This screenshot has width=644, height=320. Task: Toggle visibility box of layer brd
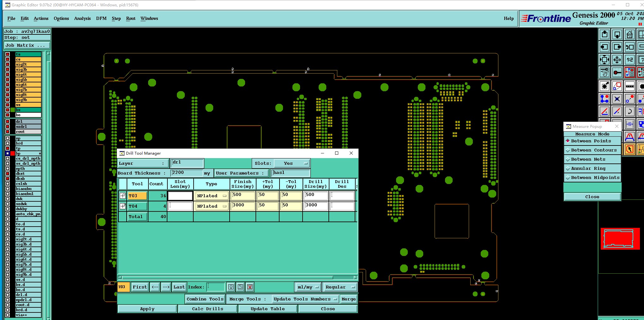[8, 143]
